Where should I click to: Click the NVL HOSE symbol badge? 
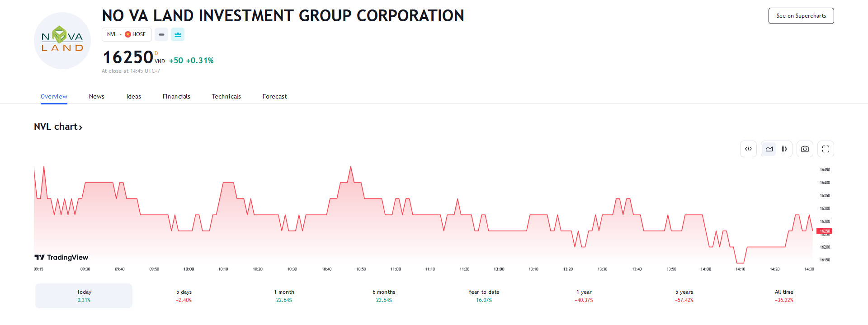coord(127,34)
